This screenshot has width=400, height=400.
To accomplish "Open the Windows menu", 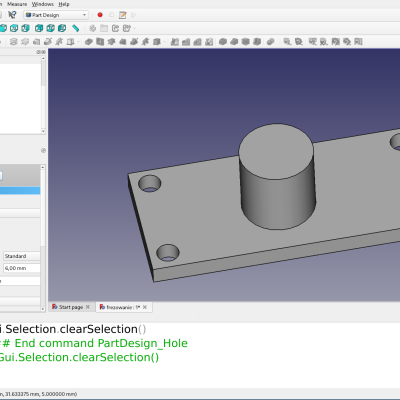I will 43,4.
